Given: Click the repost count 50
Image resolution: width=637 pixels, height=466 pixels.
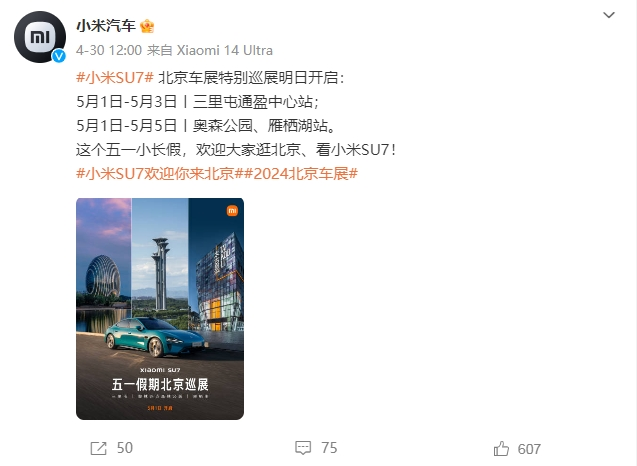Looking at the screenshot, I should (x=125, y=448).
